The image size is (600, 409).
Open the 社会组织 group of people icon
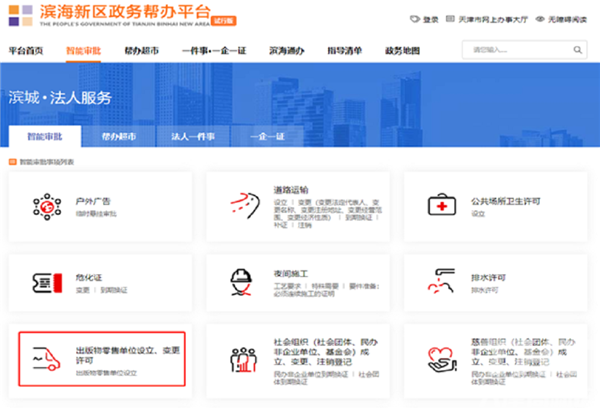pos(243,360)
